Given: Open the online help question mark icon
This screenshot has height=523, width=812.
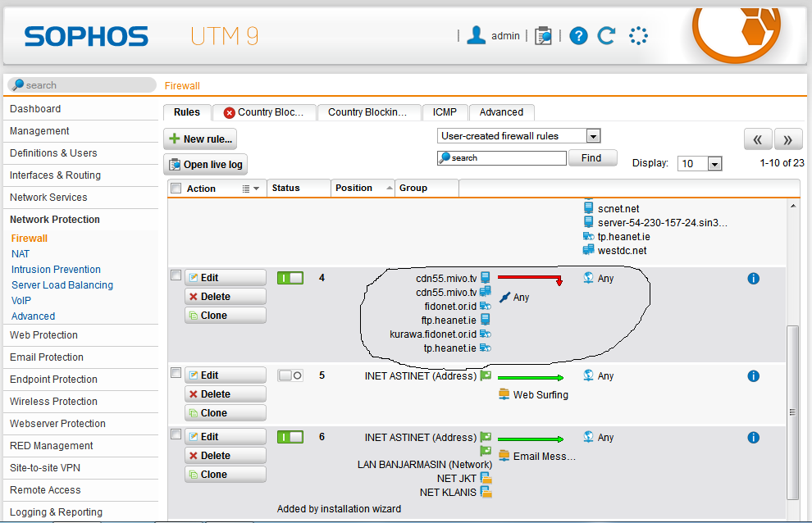Looking at the screenshot, I should [578, 36].
